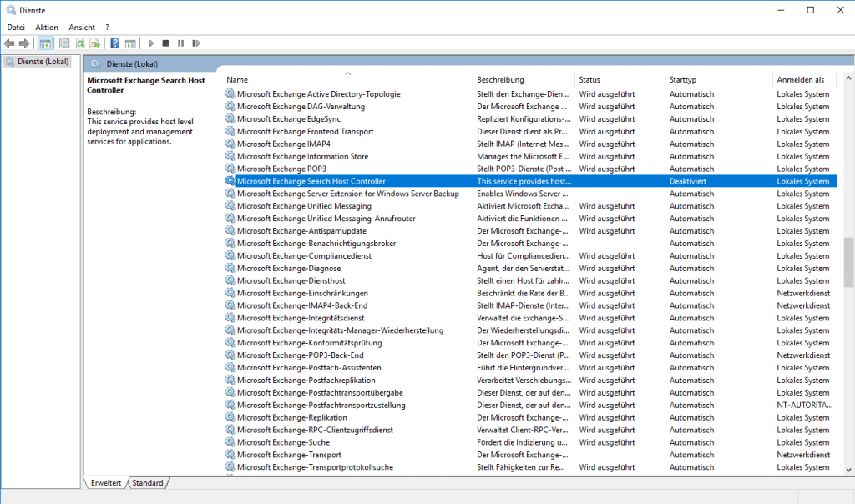Click the export list toolbar icon
Screen dimensions: 855x504
95,43
